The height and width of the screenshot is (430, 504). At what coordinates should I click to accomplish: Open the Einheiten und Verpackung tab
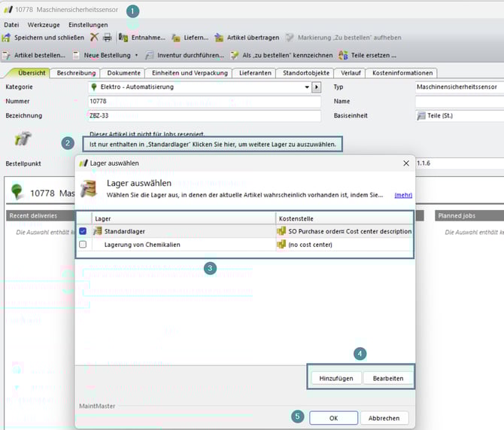coord(190,73)
